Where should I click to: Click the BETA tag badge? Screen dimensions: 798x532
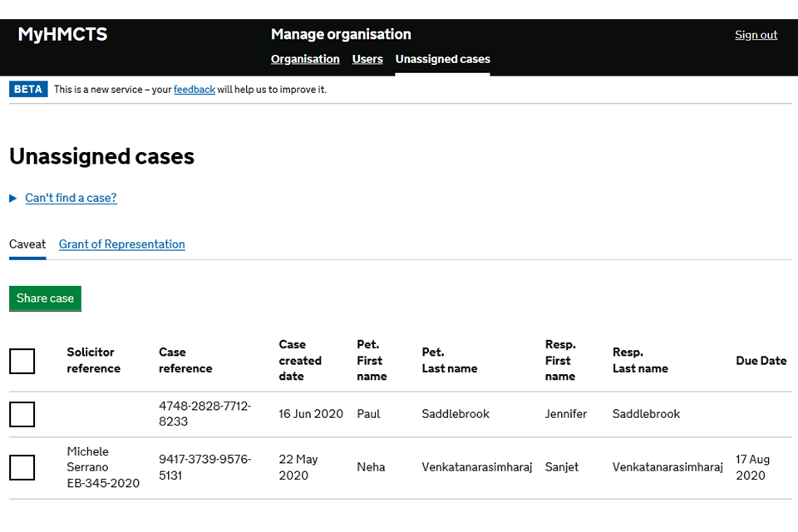[x=28, y=90]
